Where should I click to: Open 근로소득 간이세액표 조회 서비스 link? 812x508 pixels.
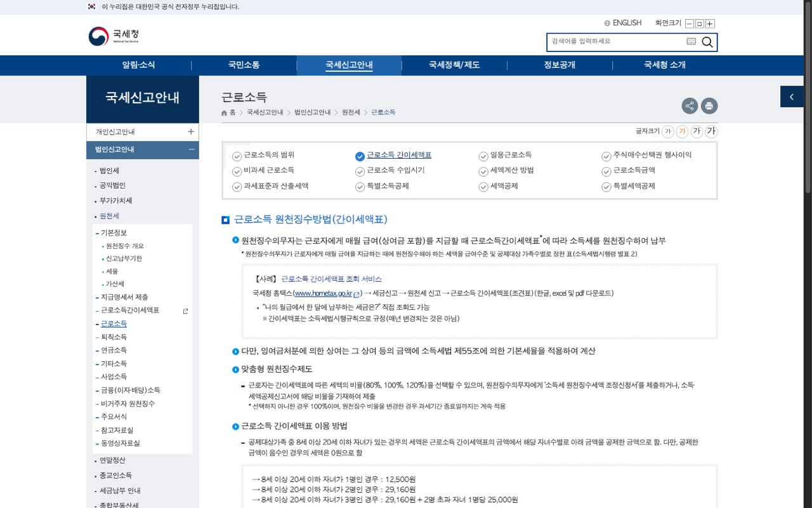pyautogui.click(x=331, y=279)
